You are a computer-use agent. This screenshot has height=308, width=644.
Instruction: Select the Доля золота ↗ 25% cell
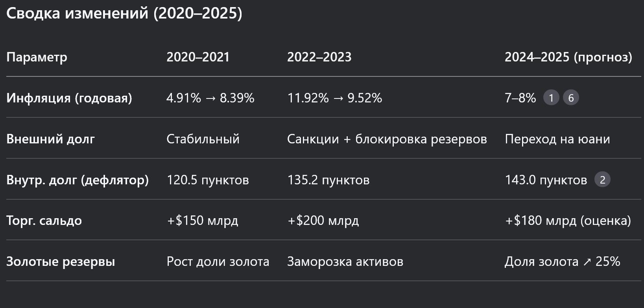point(562,262)
